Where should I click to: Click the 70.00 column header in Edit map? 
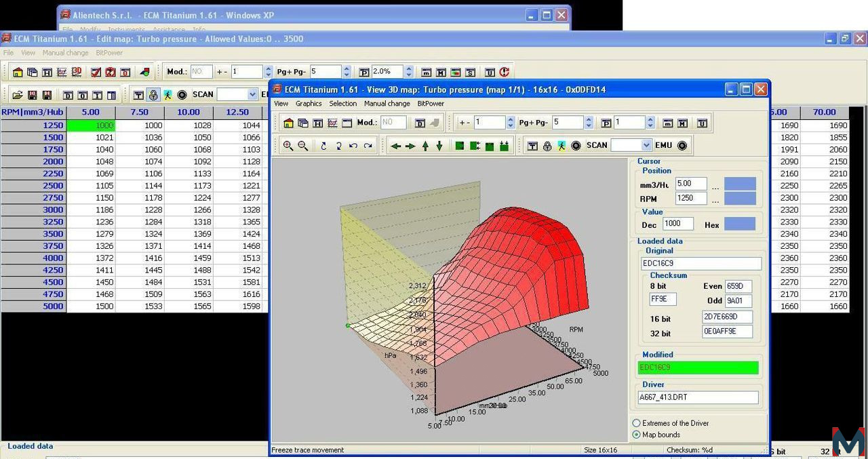click(x=825, y=113)
